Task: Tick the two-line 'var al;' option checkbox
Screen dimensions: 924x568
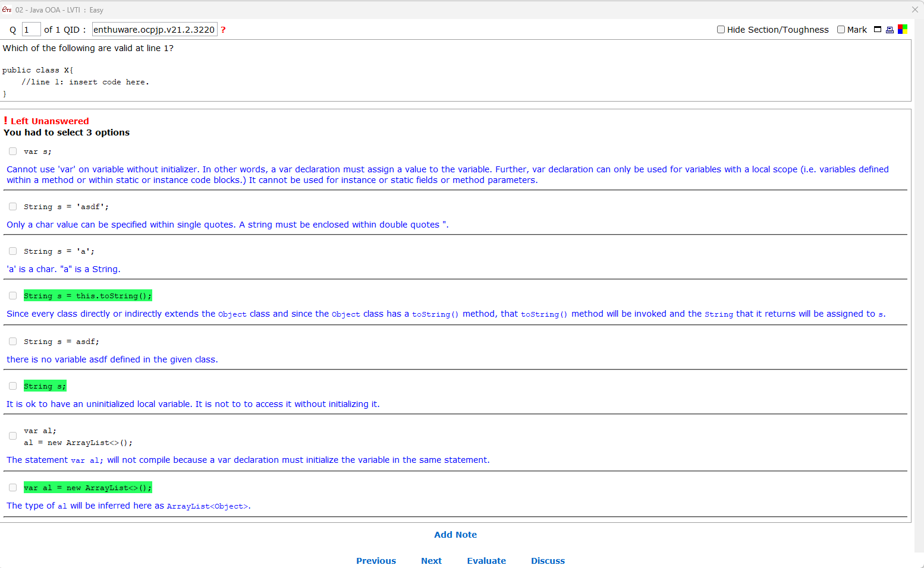Action: (12, 436)
